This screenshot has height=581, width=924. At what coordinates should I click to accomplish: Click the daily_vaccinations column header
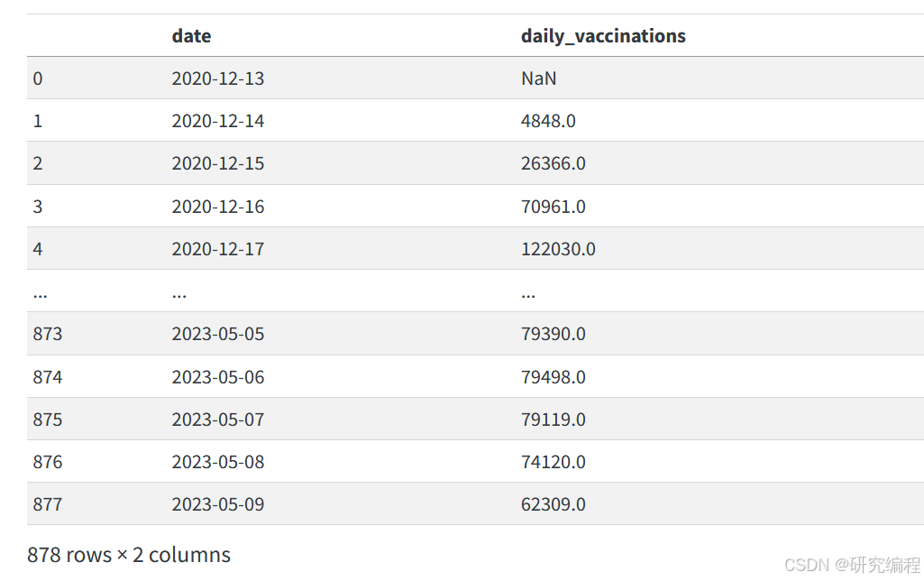(x=603, y=36)
